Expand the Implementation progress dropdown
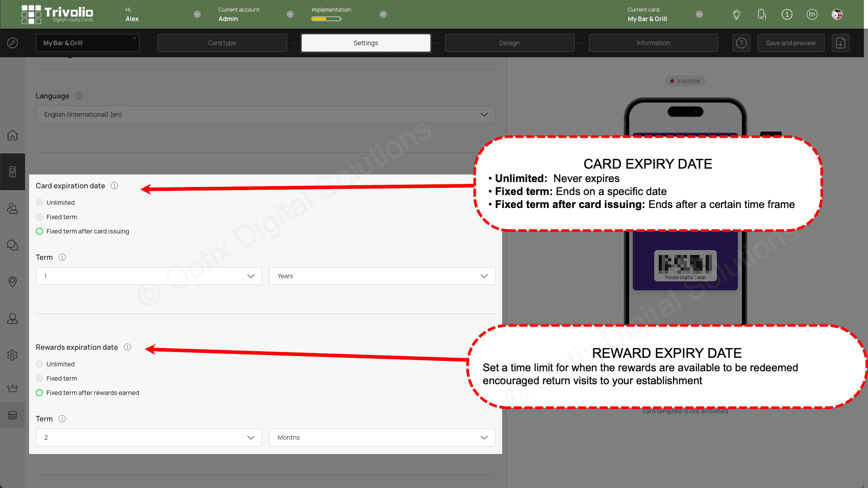 coord(383,14)
